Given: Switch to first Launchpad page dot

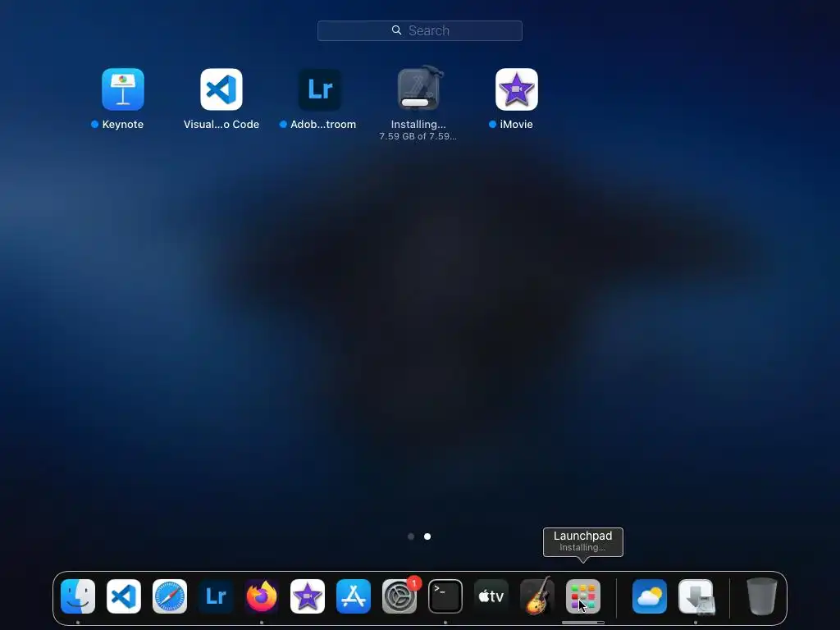Looking at the screenshot, I should (411, 536).
